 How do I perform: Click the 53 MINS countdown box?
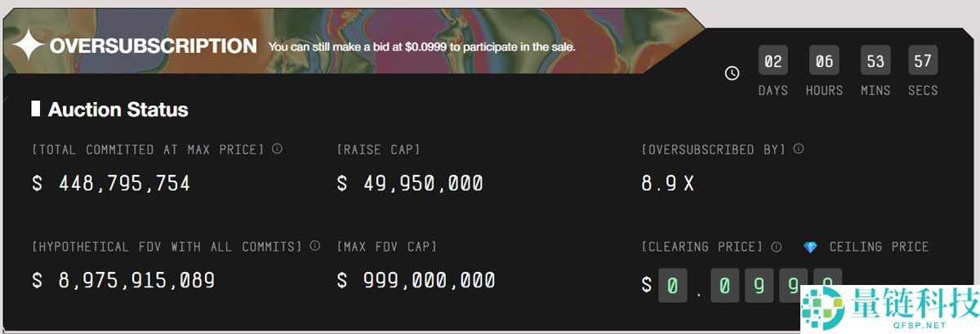[875, 61]
